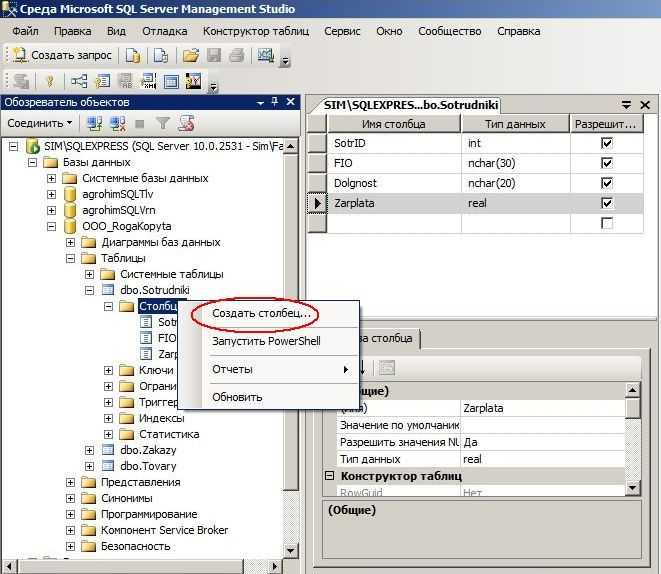
Task: Click the Set Primary Key icon
Action: pyautogui.click(x=48, y=82)
